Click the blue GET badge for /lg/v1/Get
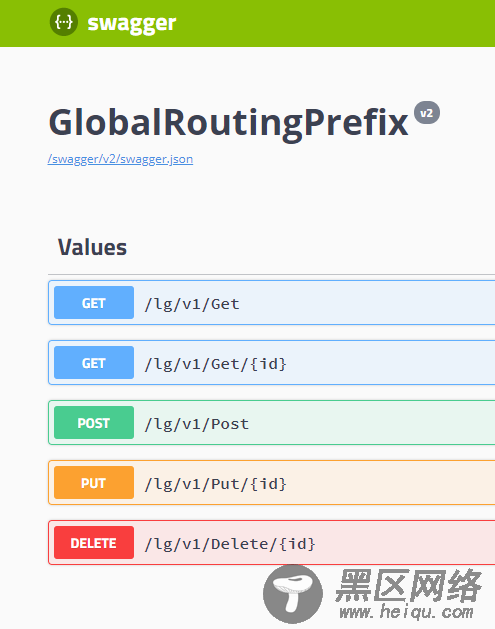Viewport: 495px width, 629px height. (x=94, y=302)
